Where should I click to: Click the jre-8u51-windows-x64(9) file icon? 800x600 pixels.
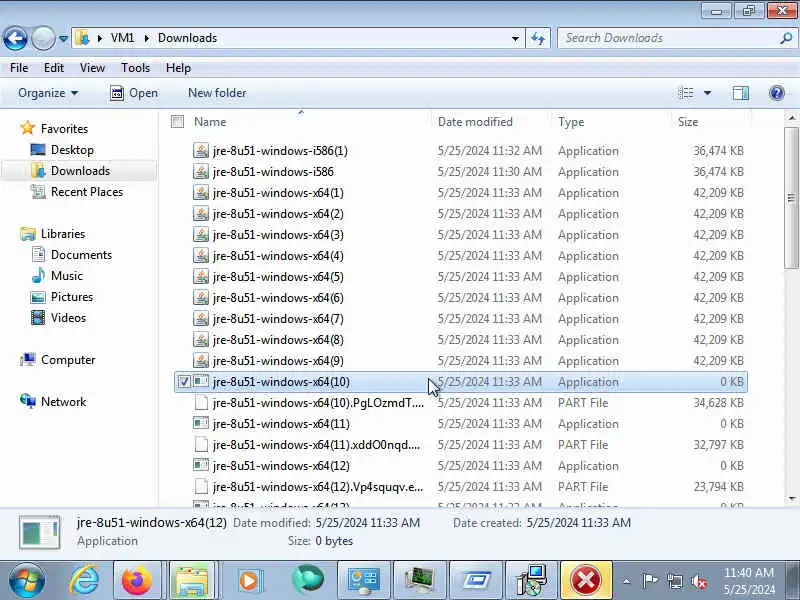(201, 361)
